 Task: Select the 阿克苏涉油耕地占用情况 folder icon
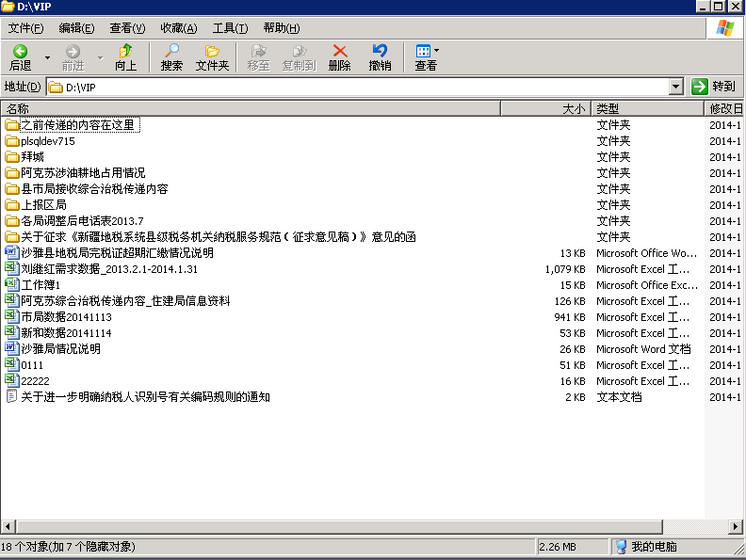pos(11,173)
